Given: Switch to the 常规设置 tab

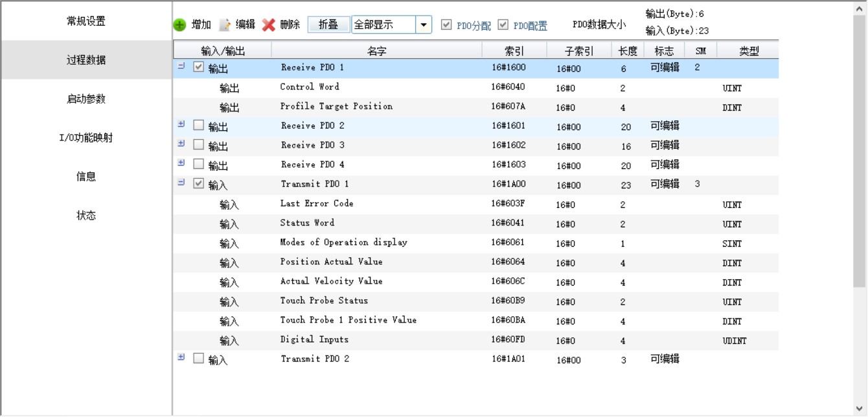Looking at the screenshot, I should pos(86,21).
